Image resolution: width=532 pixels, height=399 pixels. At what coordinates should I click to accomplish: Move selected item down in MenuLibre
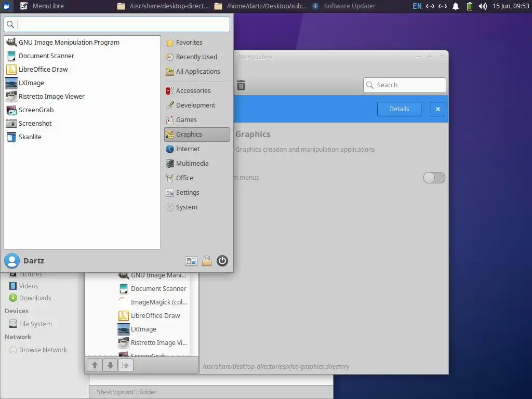[110, 365]
